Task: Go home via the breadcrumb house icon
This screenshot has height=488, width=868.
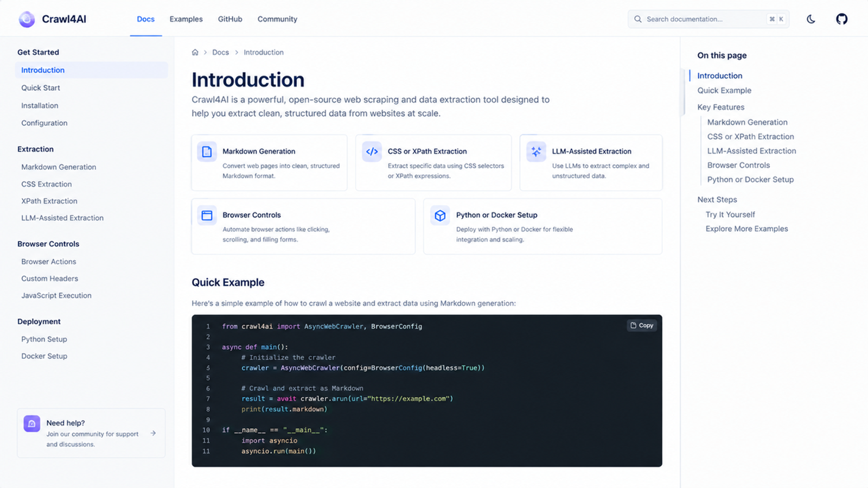Action: coord(195,53)
